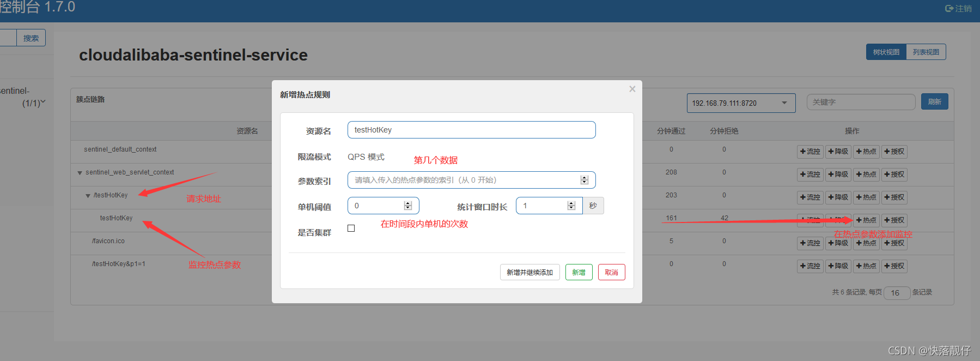
Task: Close the 新增热点规则 dialog with X
Action: tap(632, 89)
